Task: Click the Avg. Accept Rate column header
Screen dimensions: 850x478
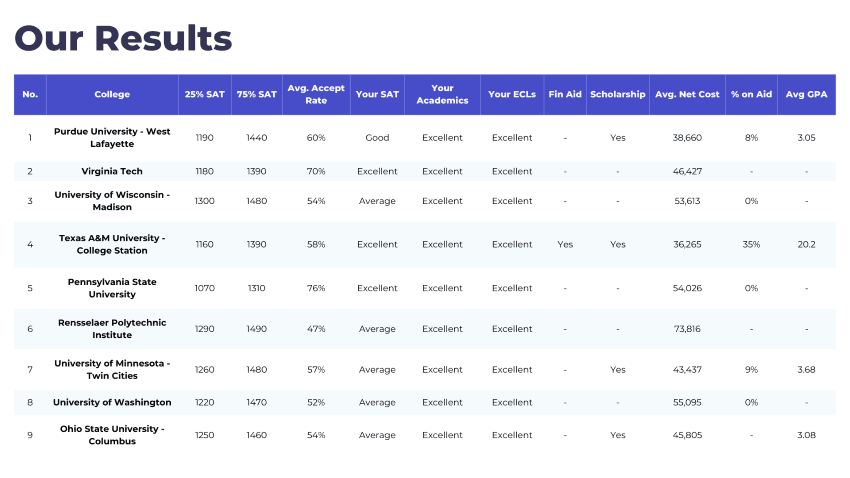Action: (x=316, y=94)
